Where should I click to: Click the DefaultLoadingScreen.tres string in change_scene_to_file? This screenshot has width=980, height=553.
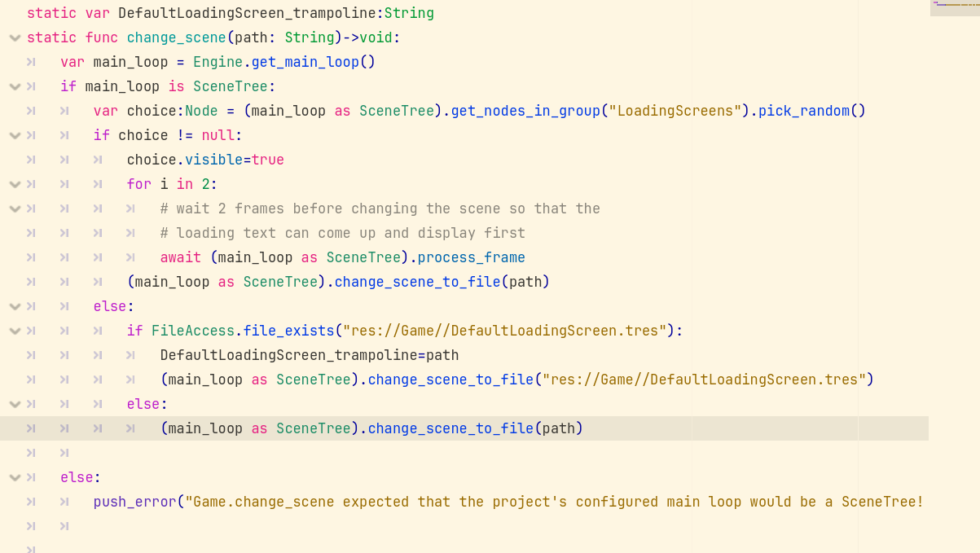point(705,380)
